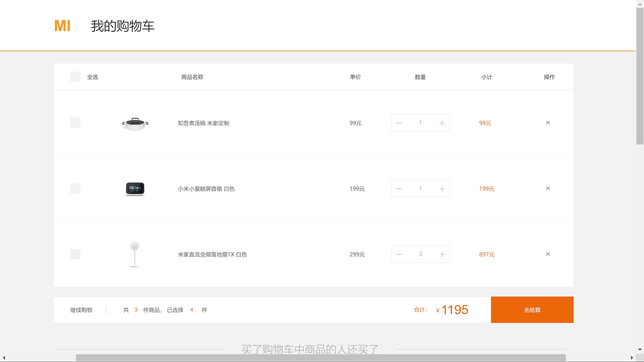Open 米家直流变频落地扇1X 白色 product link

click(212, 254)
